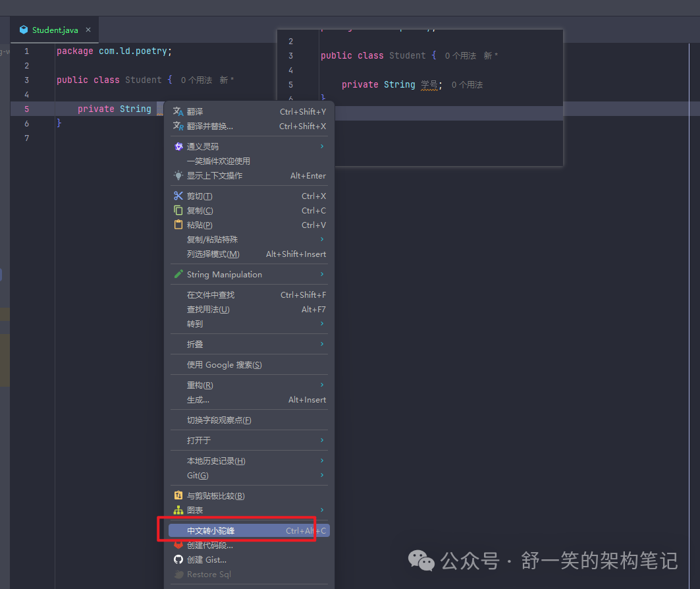Click the Alt+Shift+Insert shortcut text
This screenshot has width=700, height=589.
296,254
